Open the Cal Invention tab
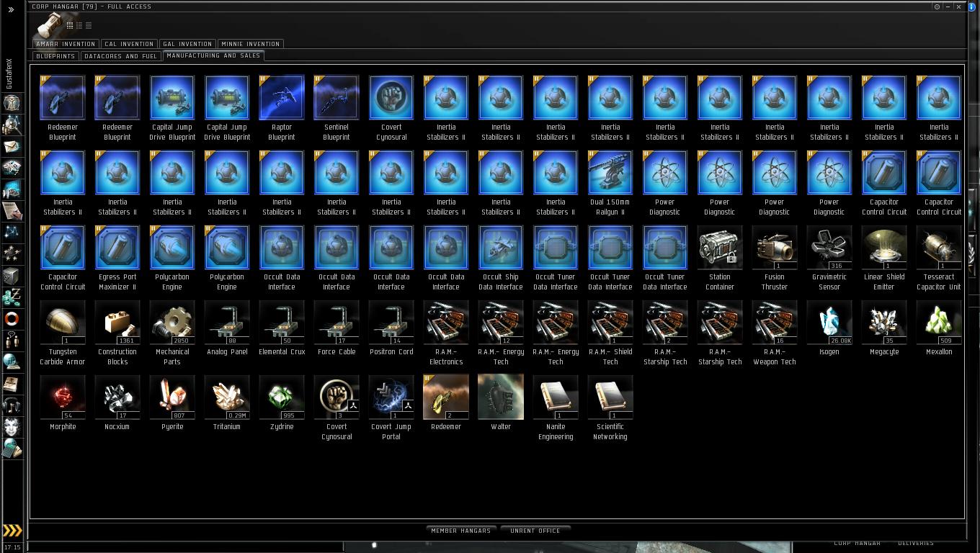Viewport: 980px width, 553px height. click(129, 44)
